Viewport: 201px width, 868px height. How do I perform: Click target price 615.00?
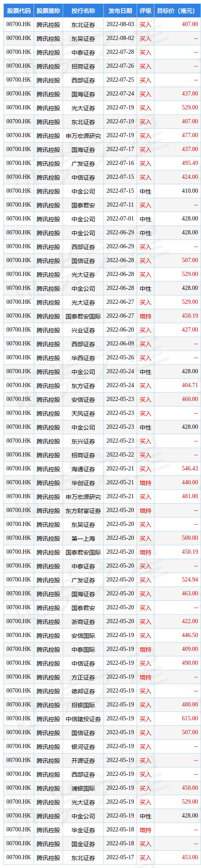pyautogui.click(x=190, y=719)
